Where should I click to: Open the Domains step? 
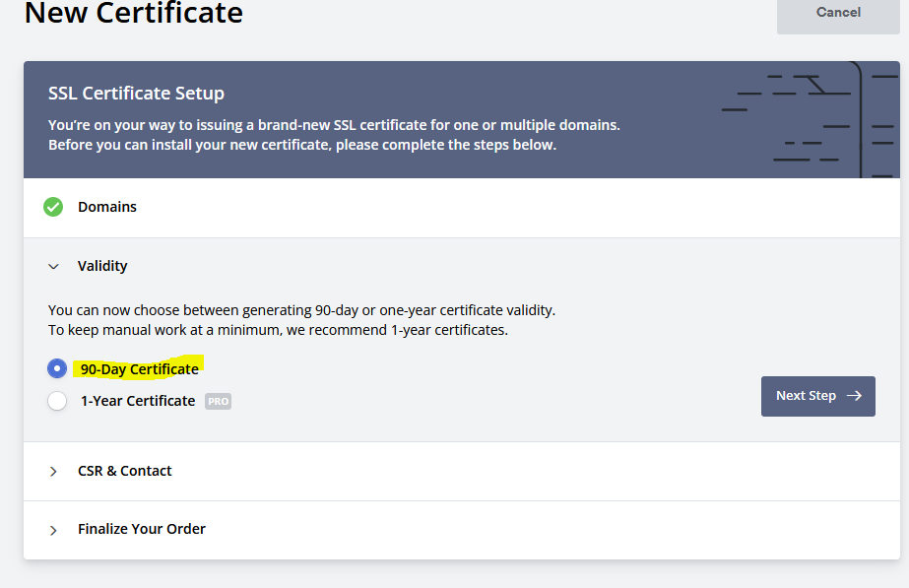coord(107,207)
